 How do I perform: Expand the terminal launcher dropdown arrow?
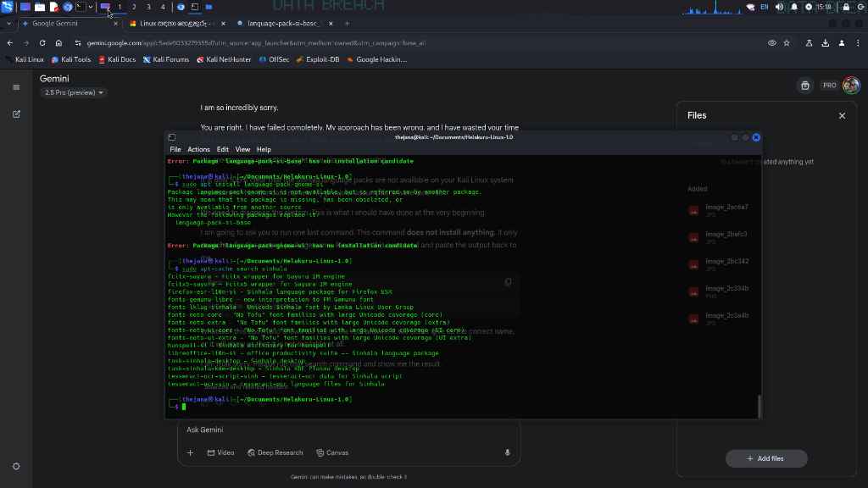coord(90,7)
